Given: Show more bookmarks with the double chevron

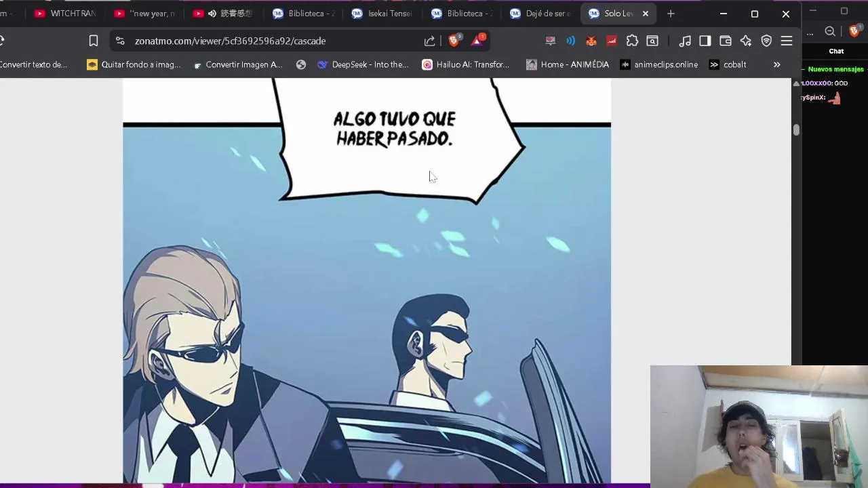Looking at the screenshot, I should 777,64.
